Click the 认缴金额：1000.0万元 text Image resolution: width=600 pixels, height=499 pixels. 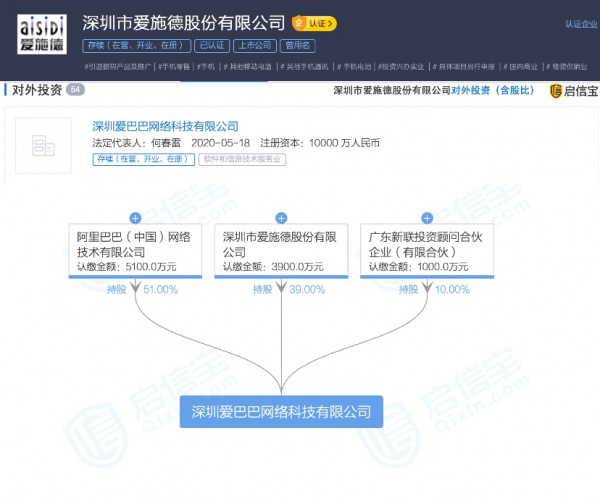(x=419, y=267)
